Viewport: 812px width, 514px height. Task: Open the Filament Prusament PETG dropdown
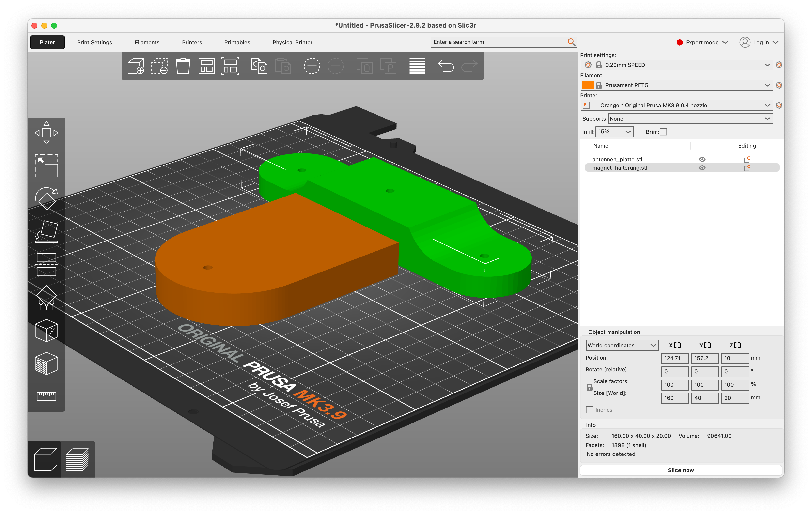point(676,85)
